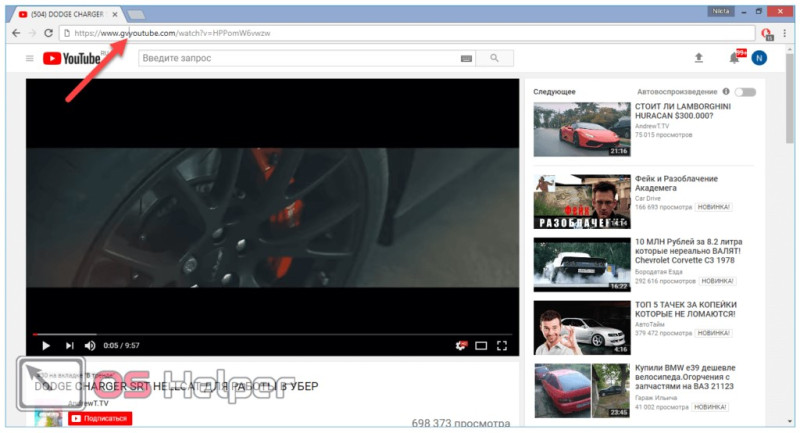Click the URL address bar
This screenshot has height=433, width=800.
coord(407,33)
